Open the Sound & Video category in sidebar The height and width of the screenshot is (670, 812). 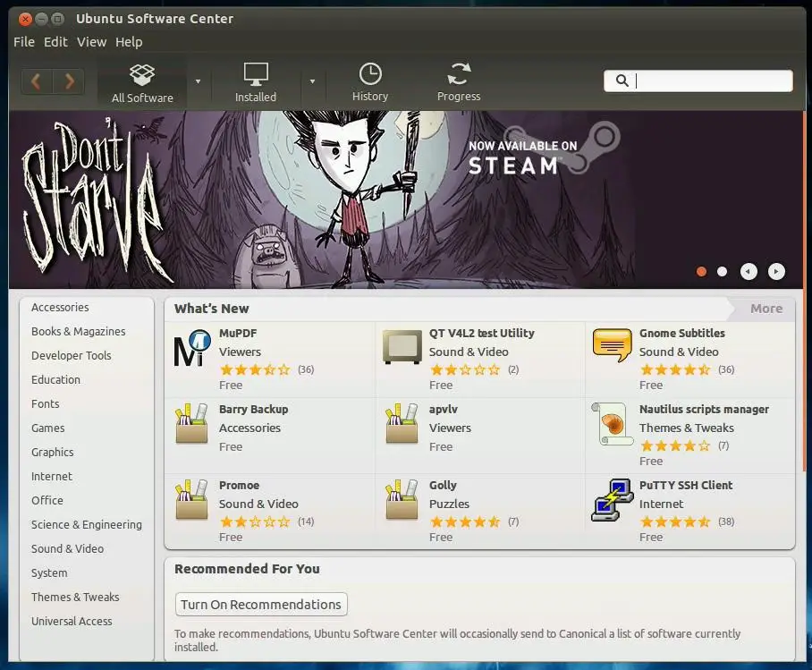[x=67, y=548]
